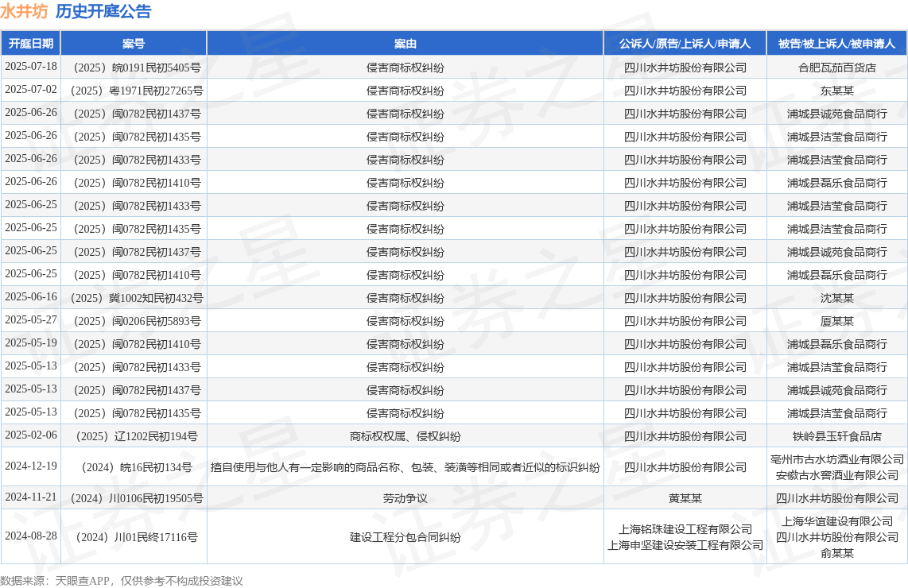Viewport: 908px width, 588px height.
Task: Click defendant 合肥瓦茄百货店
Action: 836,68
